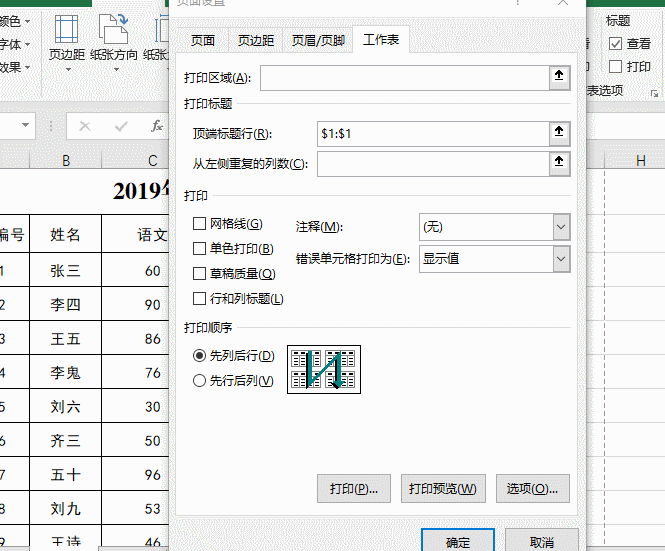Click the 语文 header cell
This screenshot has width=665, height=551.
pos(135,234)
